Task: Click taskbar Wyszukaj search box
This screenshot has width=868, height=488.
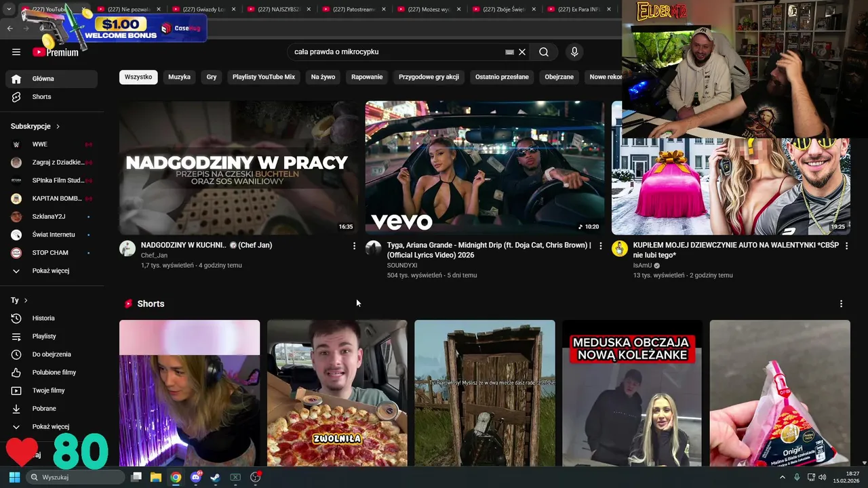Action: click(x=75, y=477)
